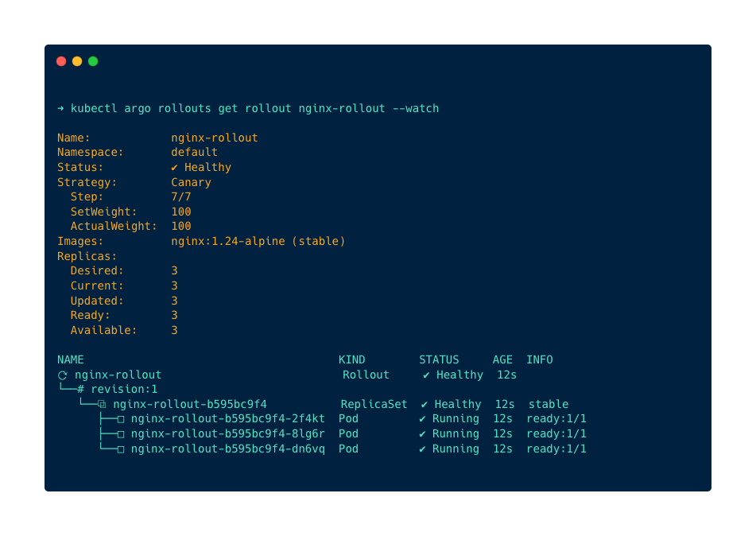Click the green maximize window dot
Viewport: 756px width, 536px height.
pos(93,61)
